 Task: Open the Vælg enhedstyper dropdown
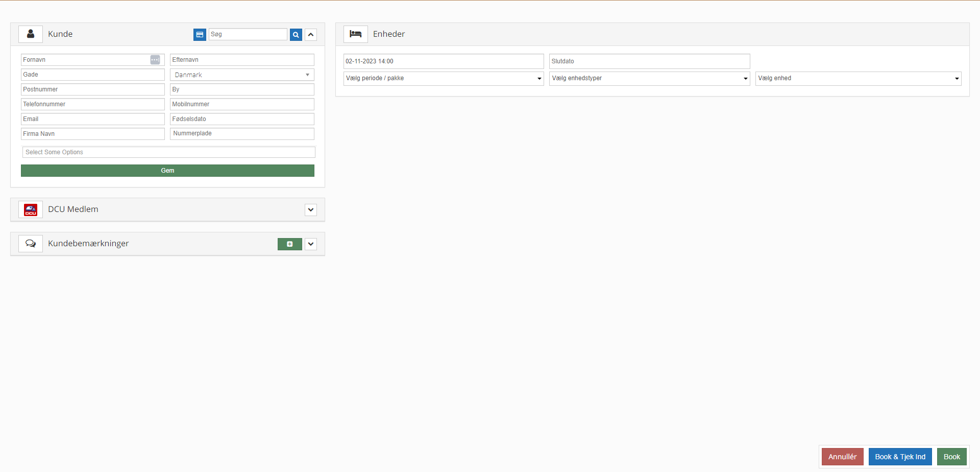tap(649, 78)
